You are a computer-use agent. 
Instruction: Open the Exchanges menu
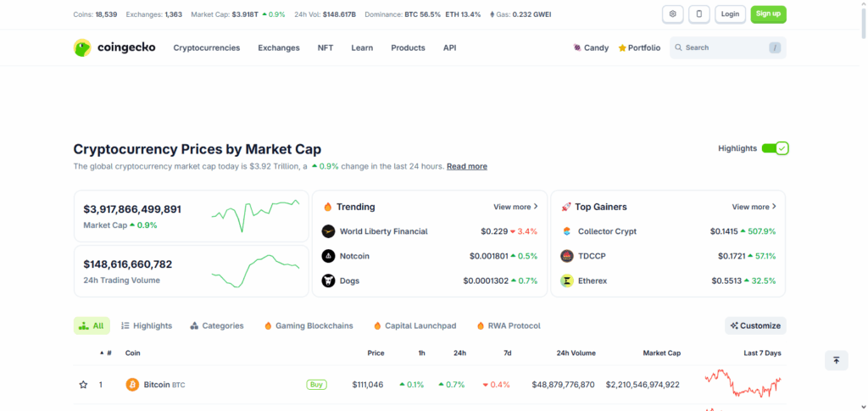pos(278,48)
